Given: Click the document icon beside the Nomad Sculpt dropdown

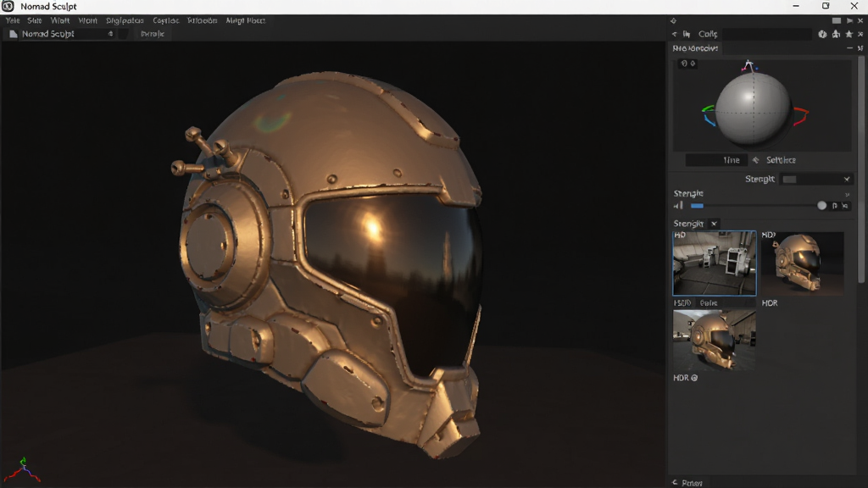Looking at the screenshot, I should click(14, 34).
